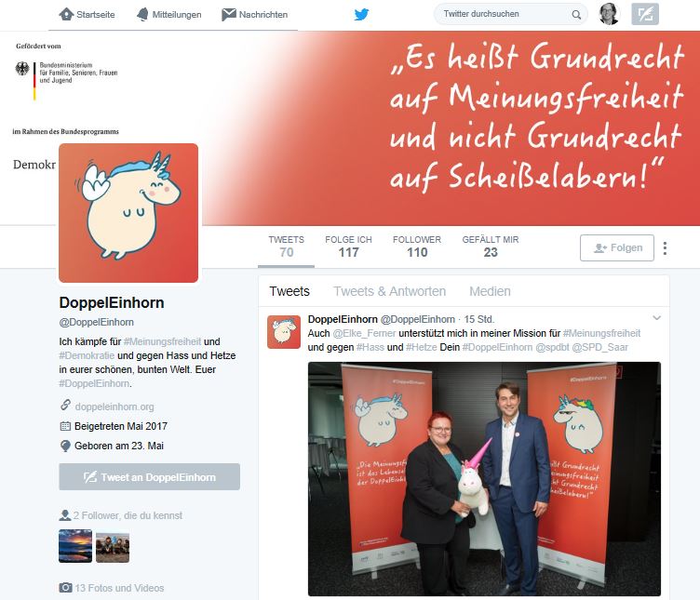Screen dimensions: 700x600
Task: Expand the tweet options chevron
Action: tap(656, 318)
